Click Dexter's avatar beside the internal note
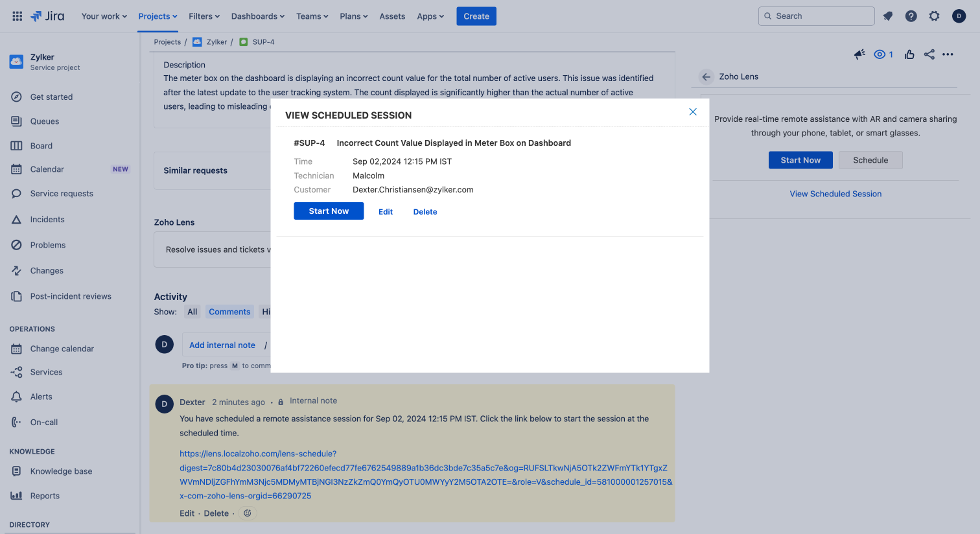The height and width of the screenshot is (534, 980). tap(165, 404)
